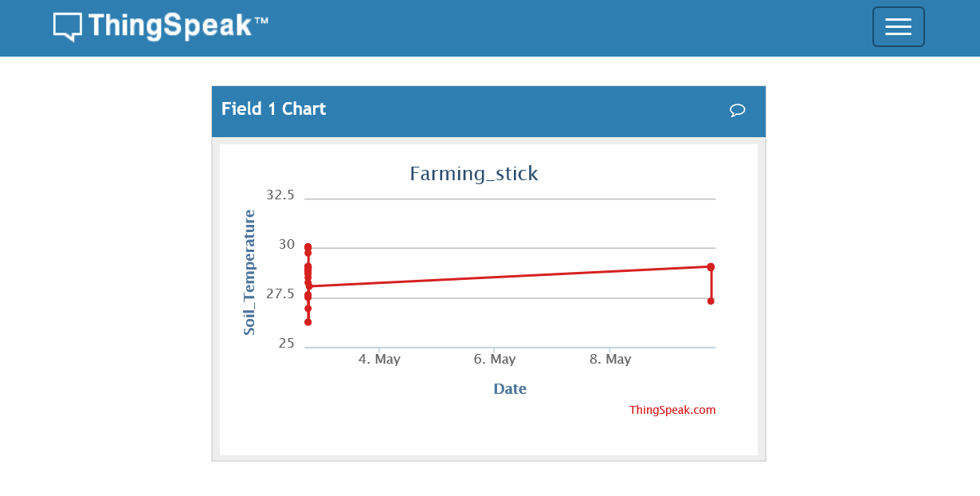
Task: Click the cluster of data points on the left
Action: pyautogui.click(x=308, y=275)
